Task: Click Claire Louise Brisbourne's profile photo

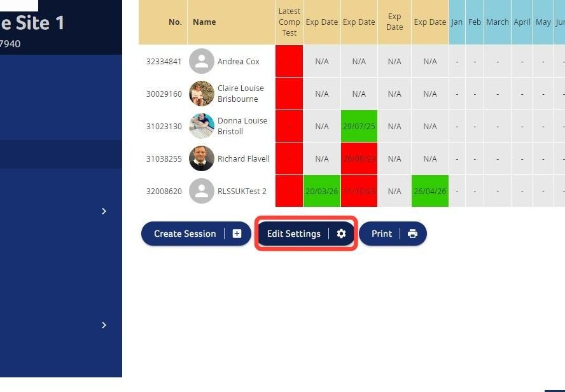Action: (x=202, y=94)
